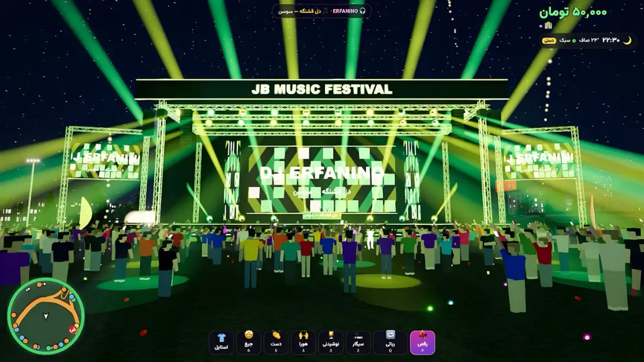
Task: Select the رباتی robot dance button
Action: tap(390, 342)
